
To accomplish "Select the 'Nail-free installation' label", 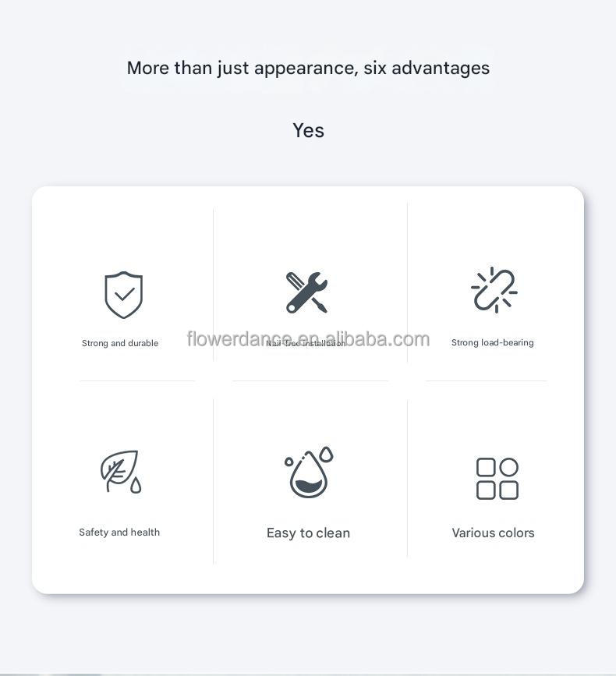I will tap(306, 343).
